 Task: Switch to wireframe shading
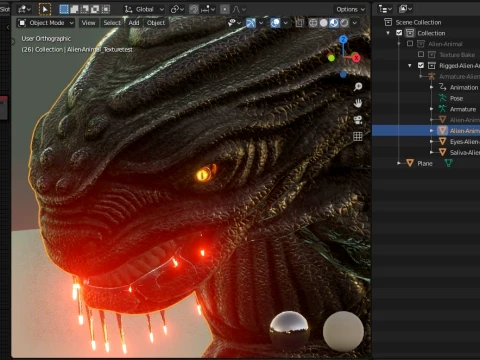313,23
